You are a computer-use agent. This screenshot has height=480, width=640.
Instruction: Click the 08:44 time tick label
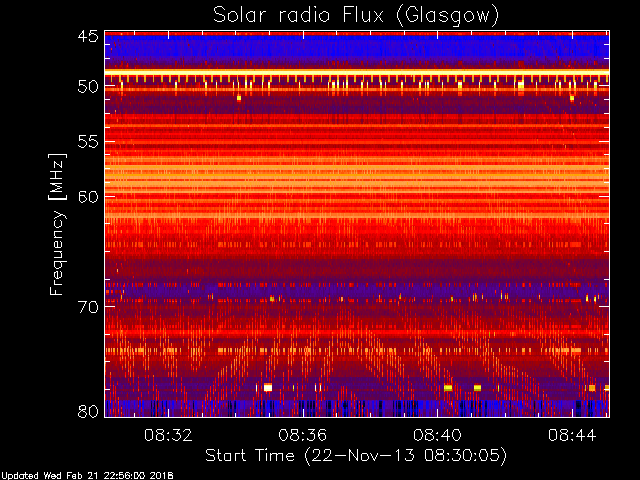[572, 436]
